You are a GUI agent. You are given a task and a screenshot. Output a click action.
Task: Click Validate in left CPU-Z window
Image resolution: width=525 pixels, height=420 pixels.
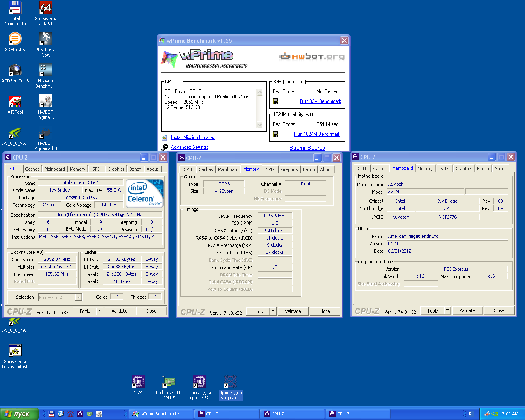pos(119,311)
